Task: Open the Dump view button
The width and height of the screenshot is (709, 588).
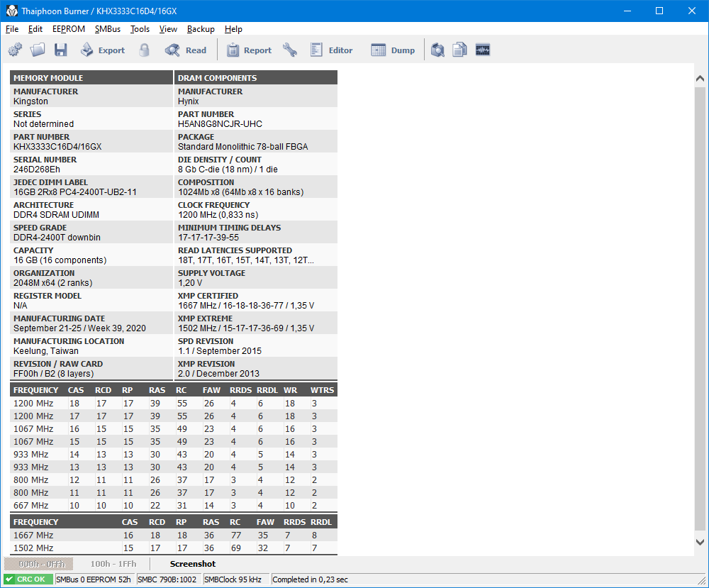Action: pyautogui.click(x=393, y=50)
